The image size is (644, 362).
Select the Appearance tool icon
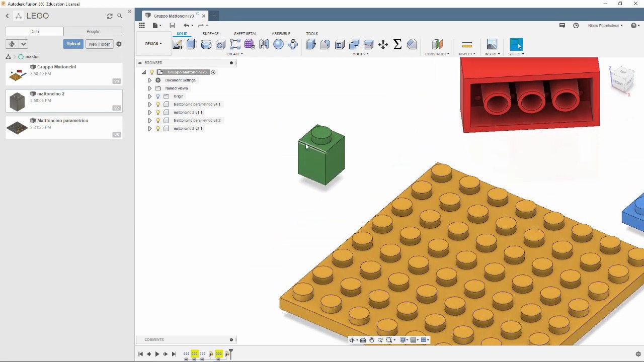point(412,44)
